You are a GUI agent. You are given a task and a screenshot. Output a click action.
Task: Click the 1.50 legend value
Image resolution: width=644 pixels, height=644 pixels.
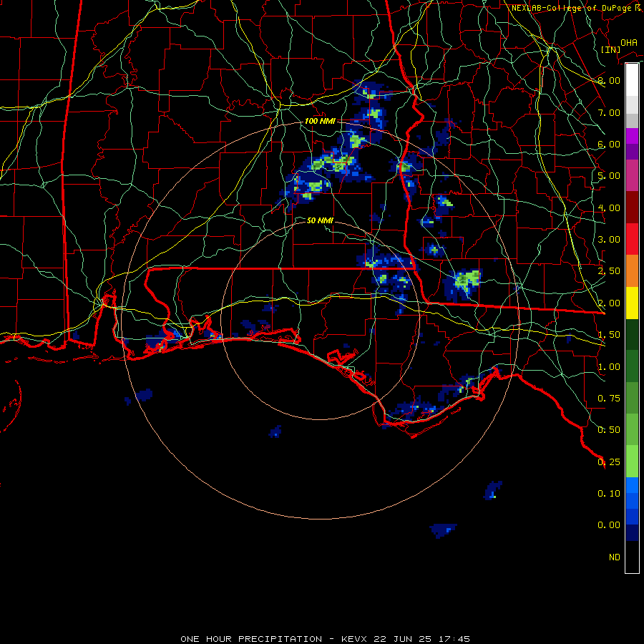click(609, 335)
